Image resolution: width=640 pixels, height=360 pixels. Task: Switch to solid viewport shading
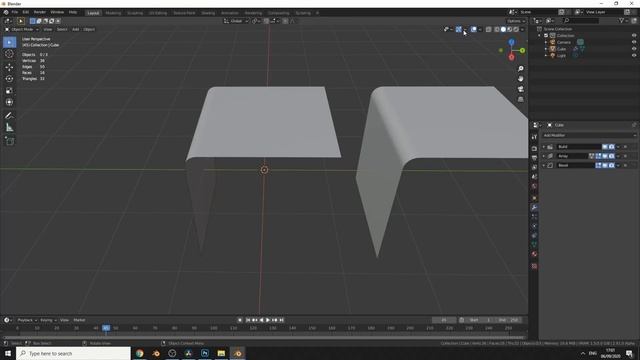503,29
